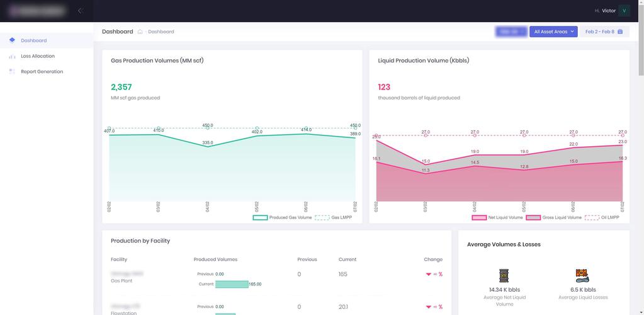Open the Loss Allocation menu item
Viewport: 644px width, 315px height.
(x=38, y=56)
